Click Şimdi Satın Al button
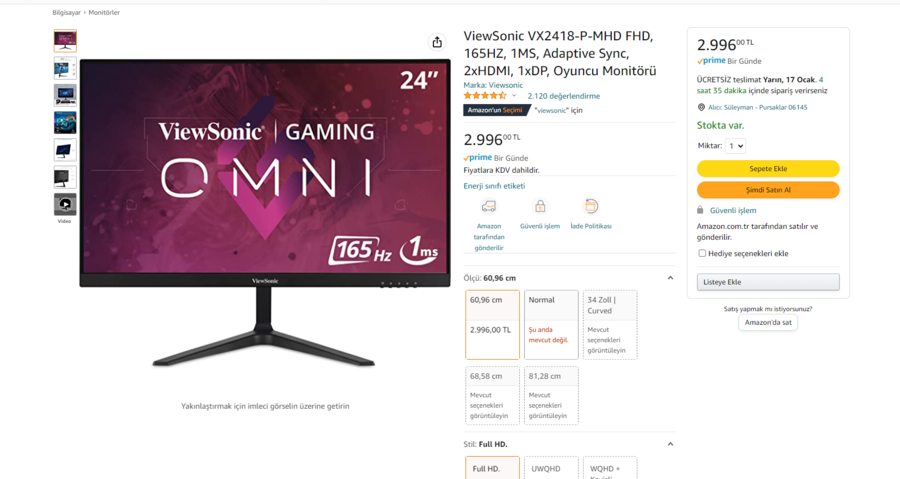This screenshot has width=900, height=479. click(x=768, y=190)
